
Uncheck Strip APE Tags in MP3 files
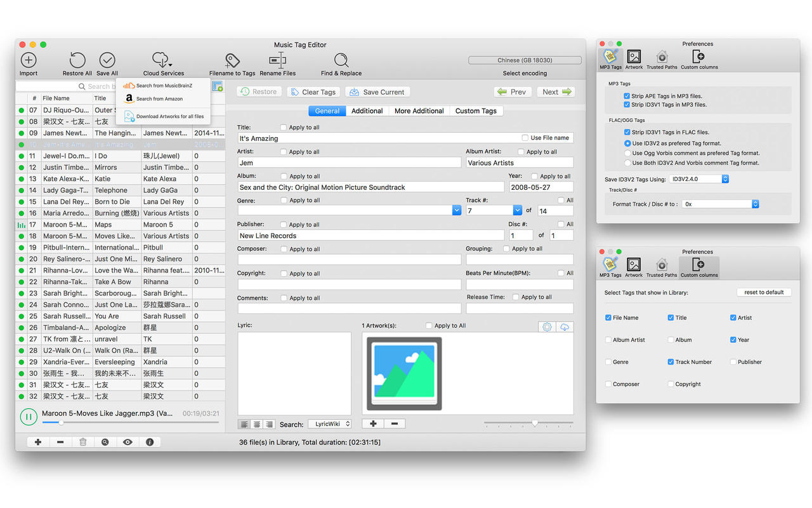coord(627,97)
